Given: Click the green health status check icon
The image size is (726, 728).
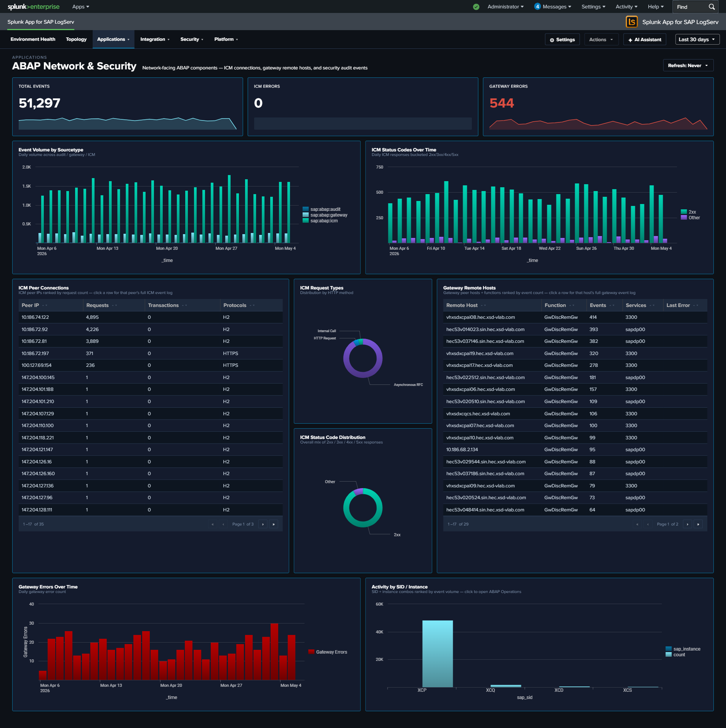Looking at the screenshot, I should pyautogui.click(x=476, y=6).
